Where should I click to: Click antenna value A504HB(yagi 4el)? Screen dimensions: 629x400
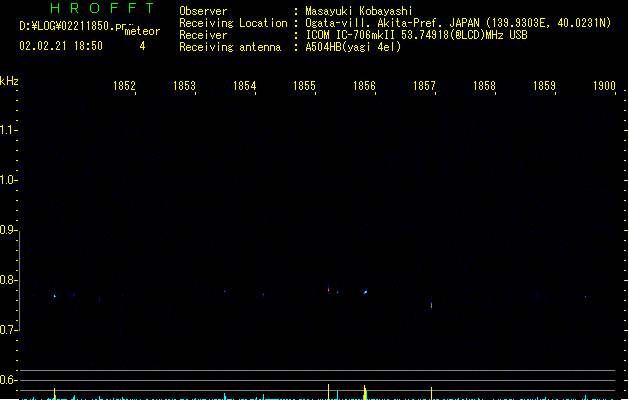353,47
